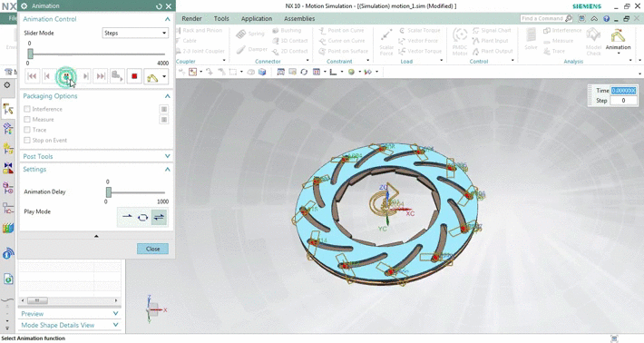Stop the animation with red square
Screen dimensions: 644x343
[x=134, y=76]
